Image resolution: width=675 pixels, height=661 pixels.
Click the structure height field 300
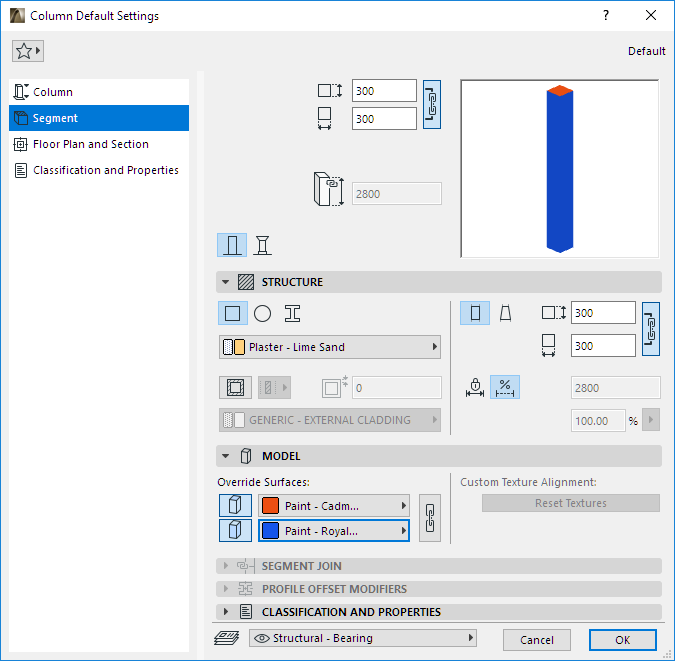coord(603,313)
